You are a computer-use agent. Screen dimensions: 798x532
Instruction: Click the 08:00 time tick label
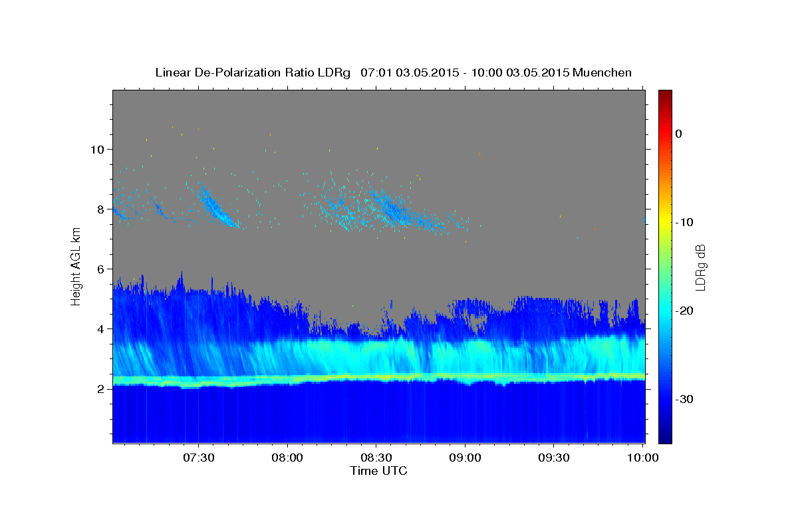tap(287, 458)
